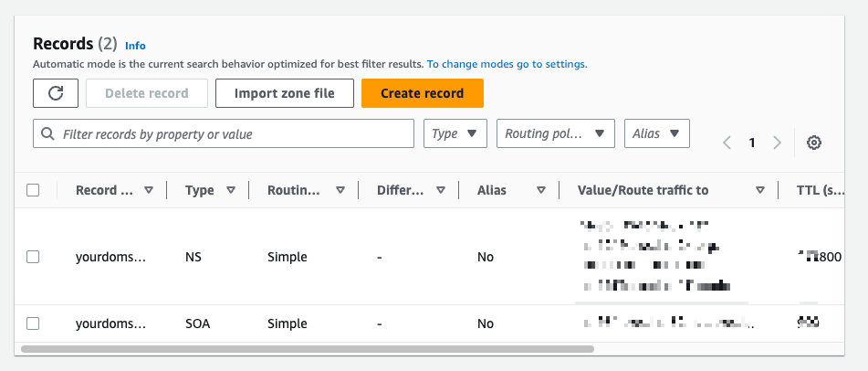Go to next page arrow

(x=778, y=143)
